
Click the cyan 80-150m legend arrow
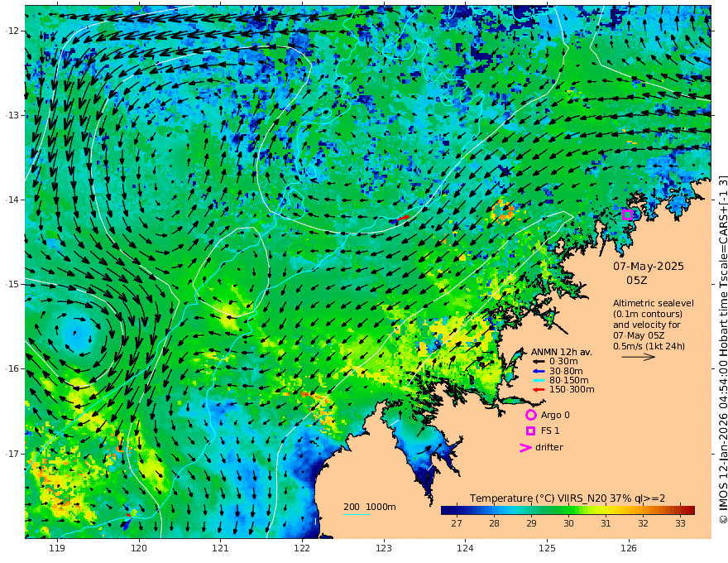click(x=538, y=380)
